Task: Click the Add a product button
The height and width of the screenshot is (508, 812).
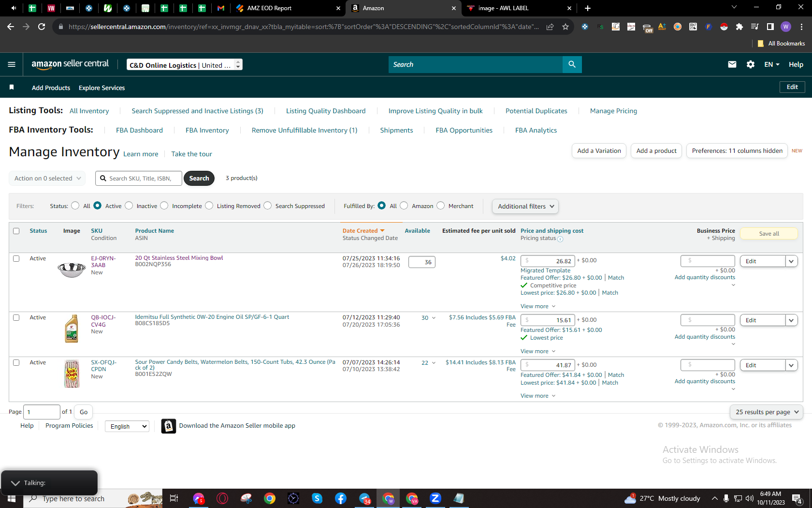Action: pos(656,151)
